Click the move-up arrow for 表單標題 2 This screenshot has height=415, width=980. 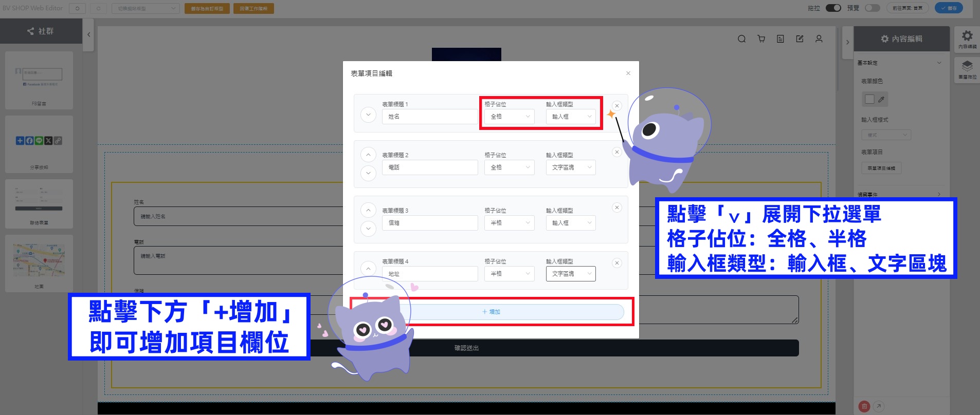368,155
